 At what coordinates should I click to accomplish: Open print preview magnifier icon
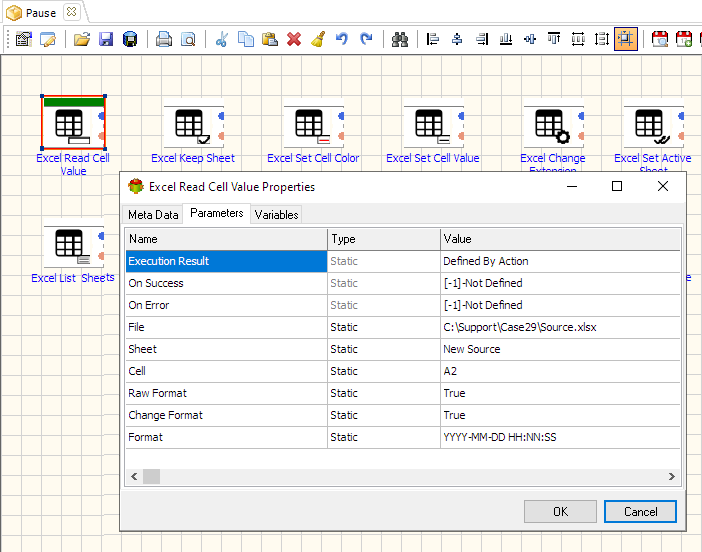coord(188,39)
